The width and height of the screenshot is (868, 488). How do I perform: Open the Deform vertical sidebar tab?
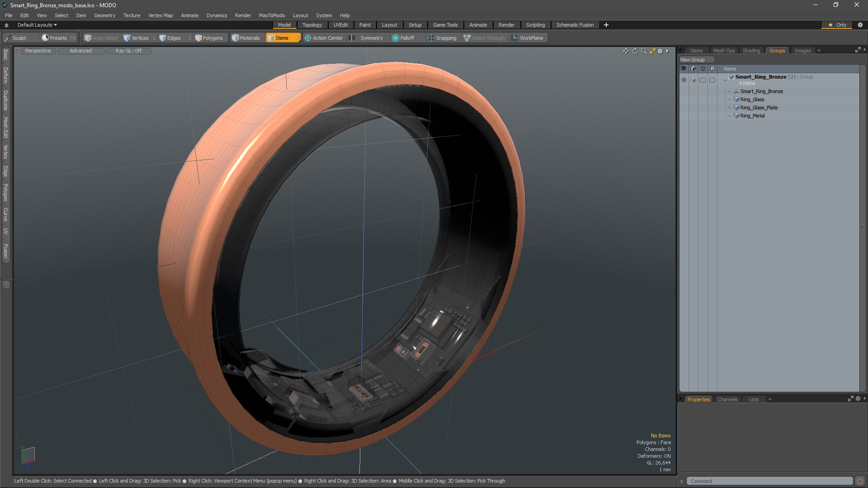tap(5, 75)
